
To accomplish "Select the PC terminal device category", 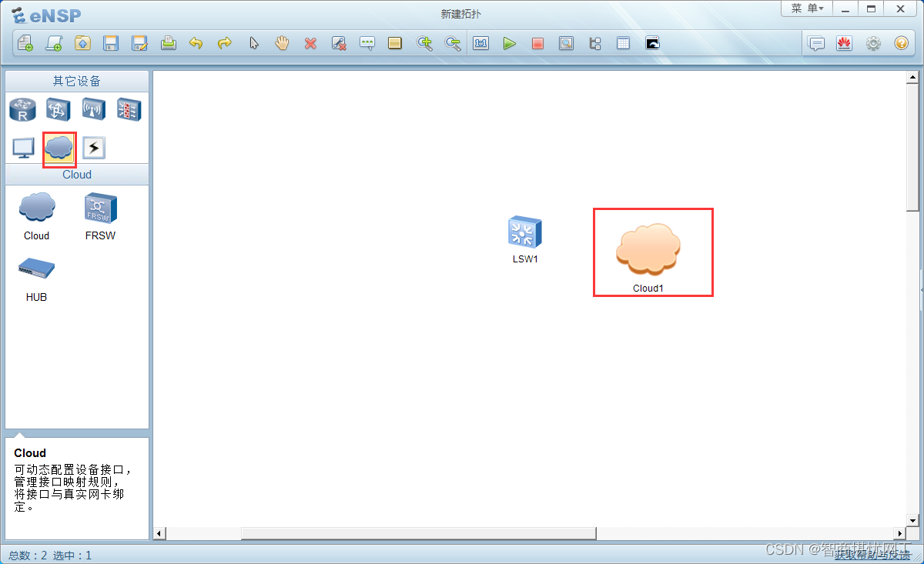I will 23,148.
